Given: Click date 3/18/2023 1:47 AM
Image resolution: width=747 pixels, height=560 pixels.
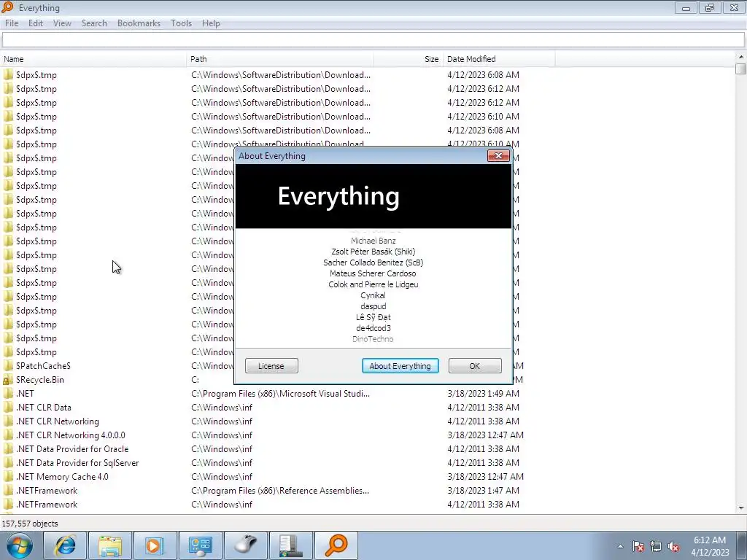Looking at the screenshot, I should [x=483, y=491].
